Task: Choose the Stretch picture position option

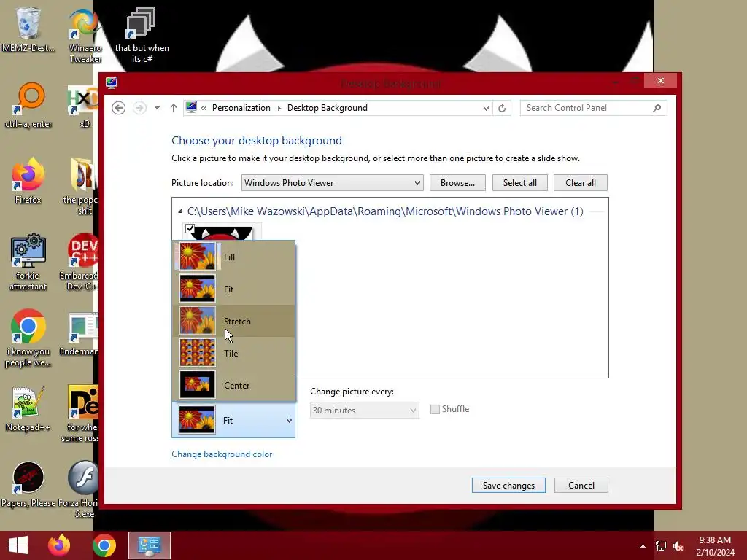Action: [234, 321]
